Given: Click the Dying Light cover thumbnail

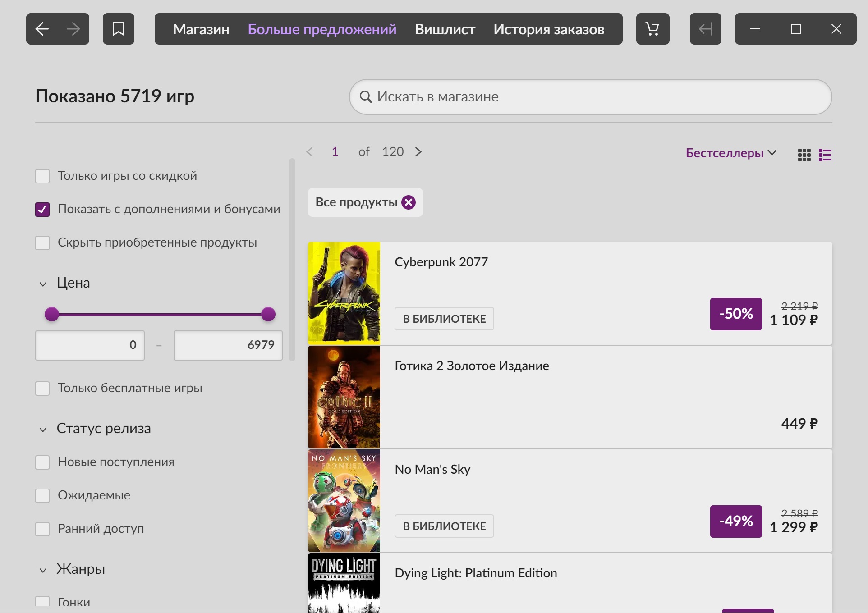Looking at the screenshot, I should click(344, 583).
